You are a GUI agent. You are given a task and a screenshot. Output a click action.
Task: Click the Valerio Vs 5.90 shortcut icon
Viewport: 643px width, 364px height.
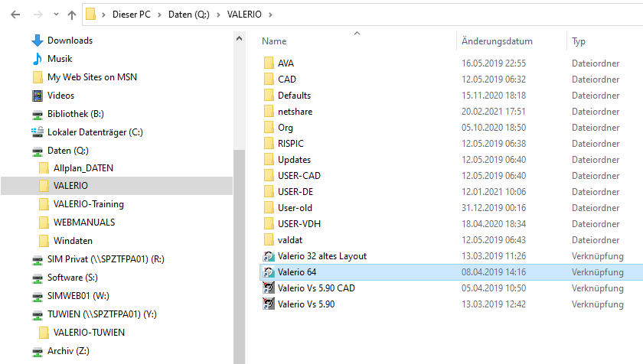point(269,304)
